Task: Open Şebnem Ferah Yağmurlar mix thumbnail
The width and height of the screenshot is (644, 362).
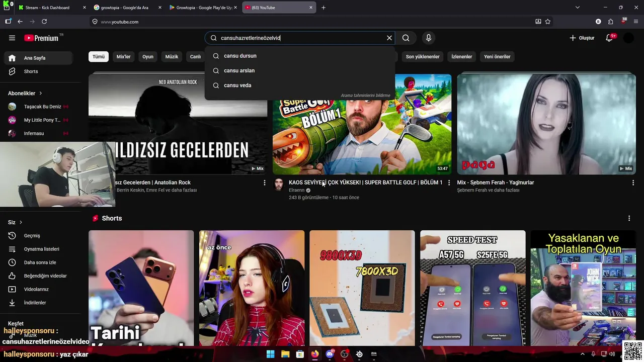Action: pyautogui.click(x=546, y=124)
